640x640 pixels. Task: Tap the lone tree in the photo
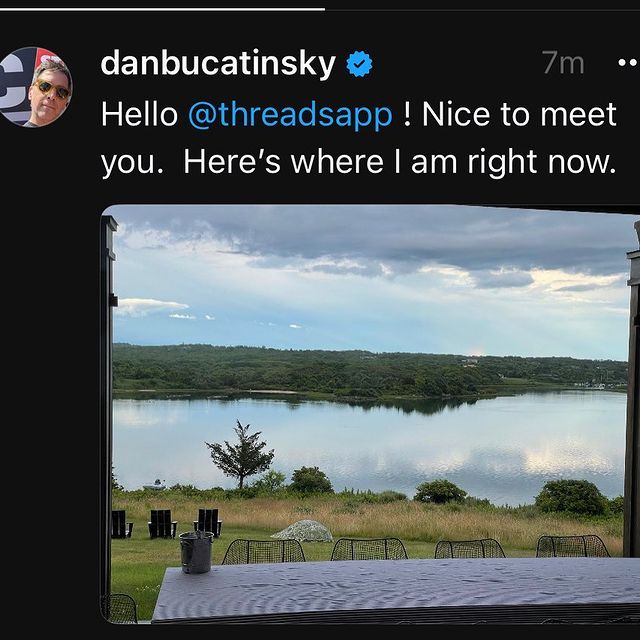241,454
